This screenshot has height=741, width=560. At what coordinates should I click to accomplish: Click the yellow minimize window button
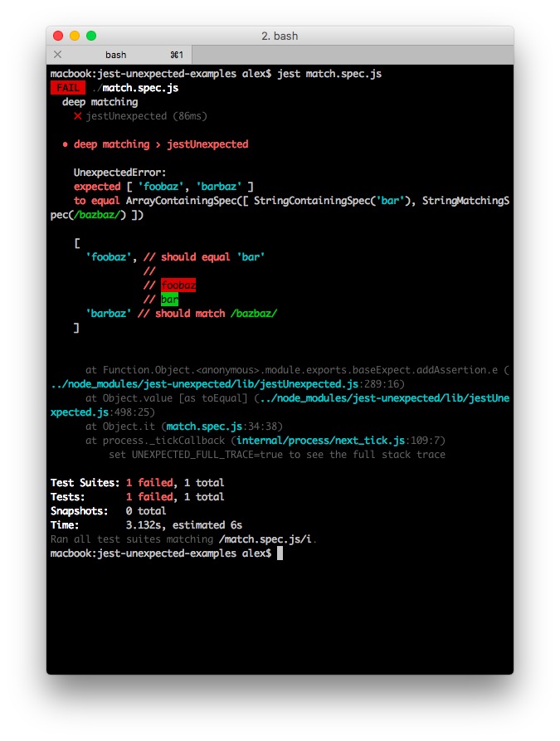(x=75, y=36)
